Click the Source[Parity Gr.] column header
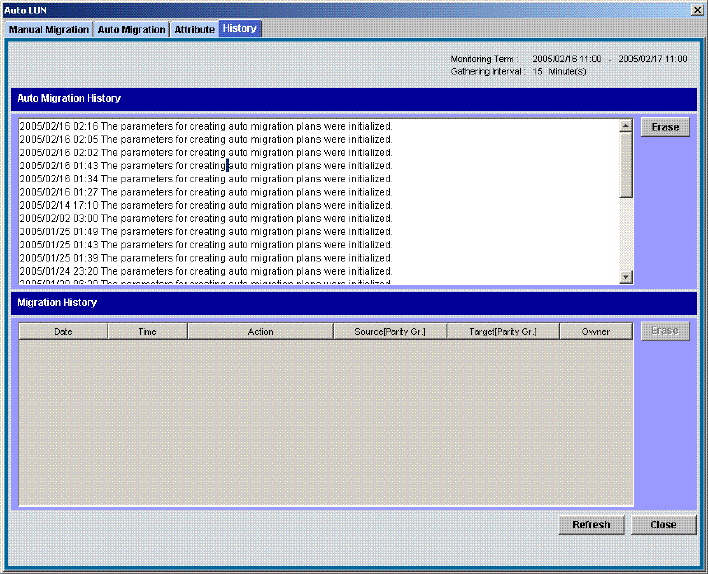The image size is (708, 574). pos(390,331)
